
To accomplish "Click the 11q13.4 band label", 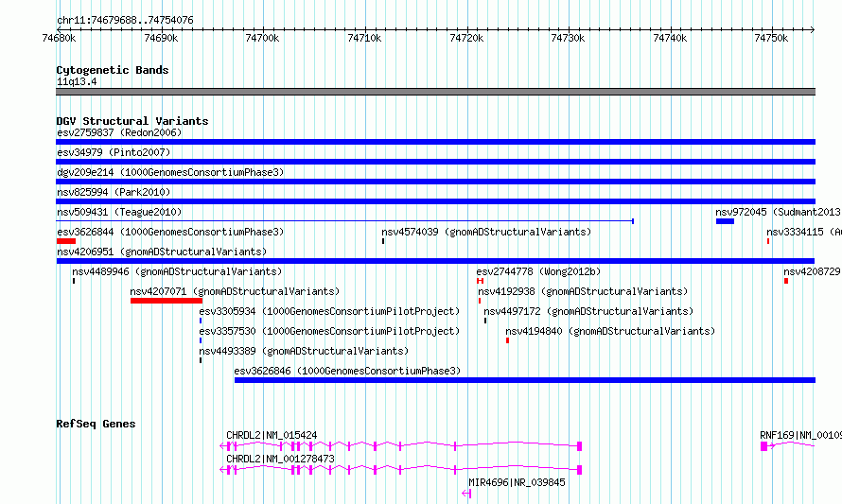I will (x=77, y=81).
